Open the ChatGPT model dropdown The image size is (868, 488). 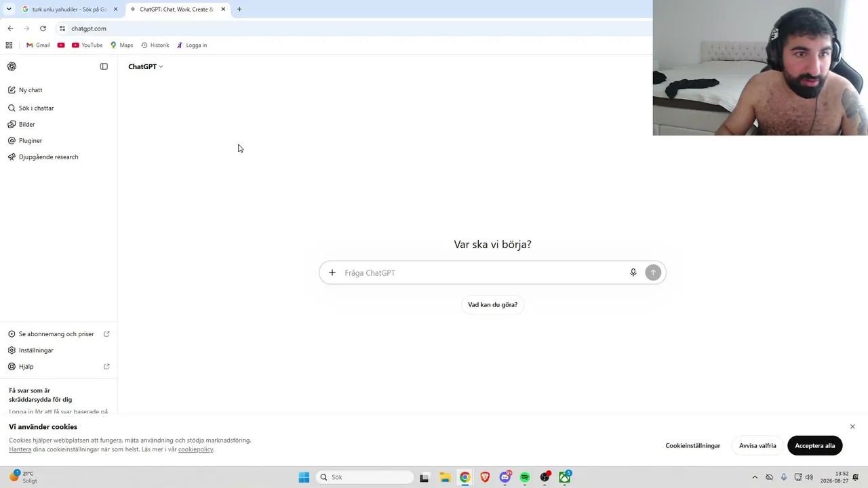point(146,66)
